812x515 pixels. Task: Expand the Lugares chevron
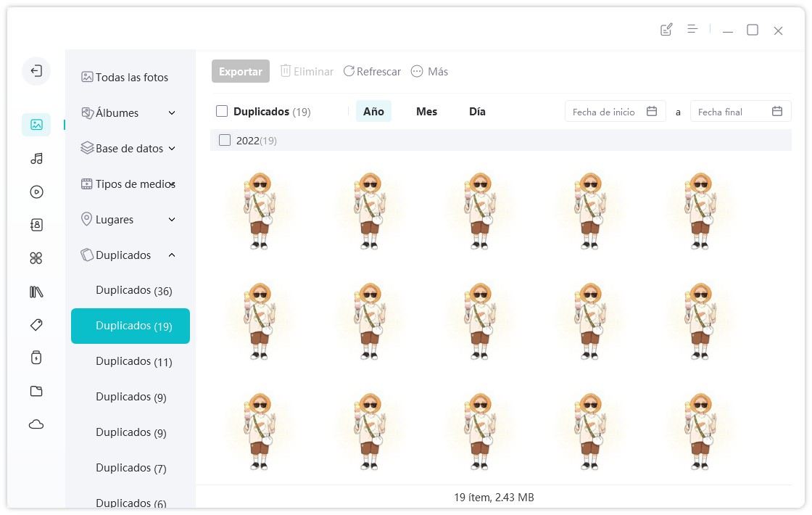pyautogui.click(x=172, y=220)
